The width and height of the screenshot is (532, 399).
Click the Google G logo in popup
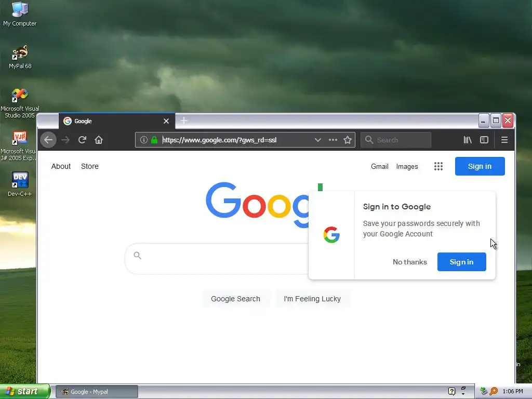pos(331,235)
